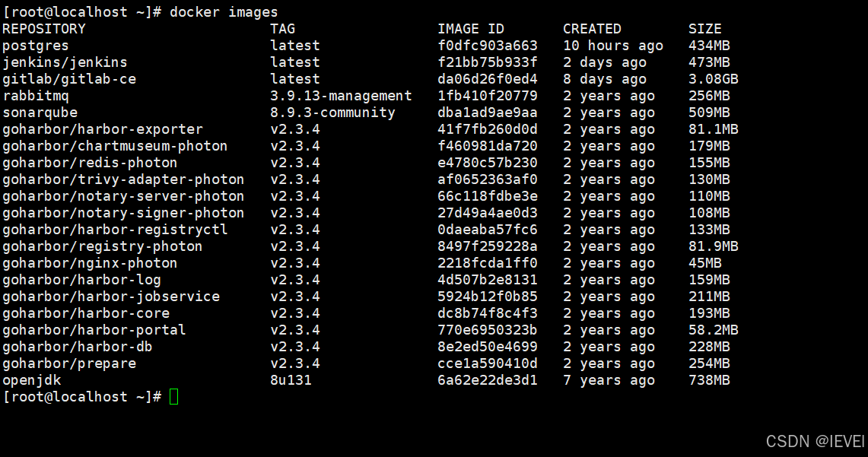Click image ID 'e4780c57b230'
Screen dimensions: 868x457
(488, 163)
